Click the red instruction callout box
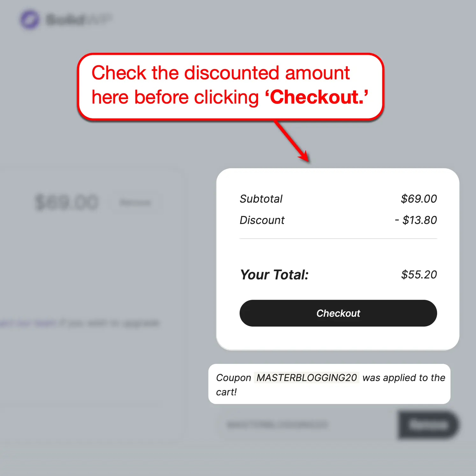 point(231,86)
